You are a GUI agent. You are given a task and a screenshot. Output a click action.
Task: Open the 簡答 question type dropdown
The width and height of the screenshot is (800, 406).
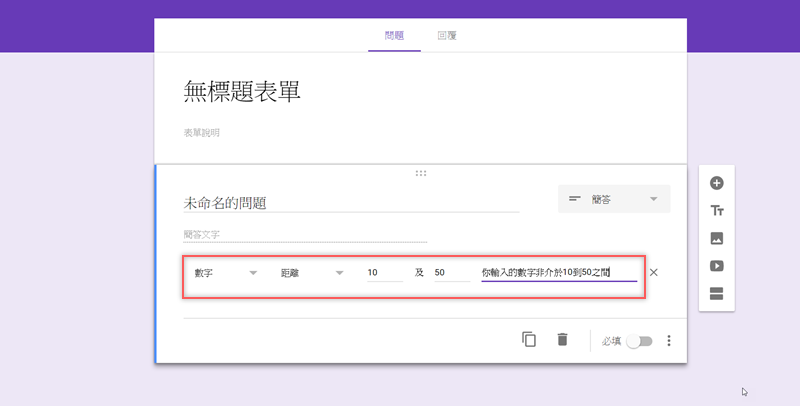click(x=614, y=199)
